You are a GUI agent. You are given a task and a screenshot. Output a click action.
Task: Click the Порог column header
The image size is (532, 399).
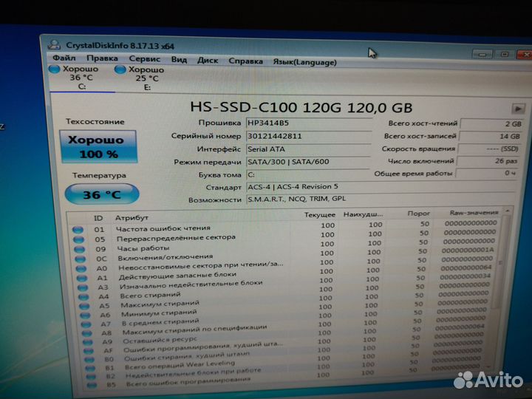click(419, 214)
